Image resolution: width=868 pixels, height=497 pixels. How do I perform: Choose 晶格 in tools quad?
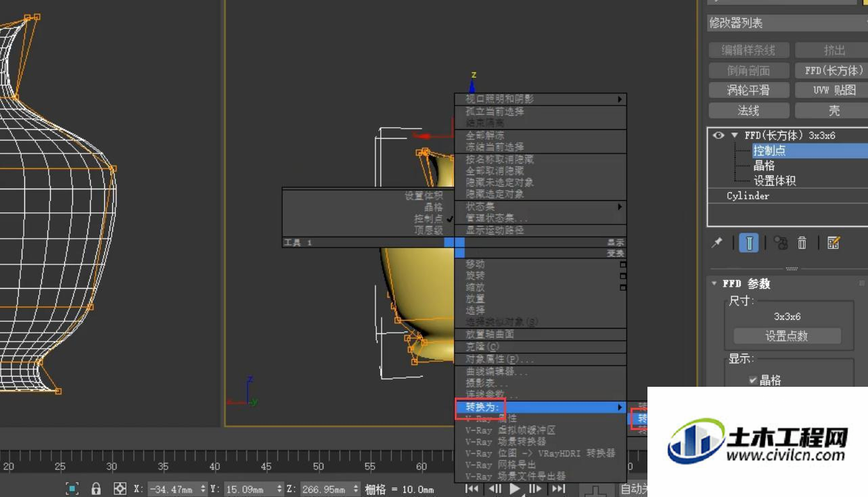tap(368, 208)
